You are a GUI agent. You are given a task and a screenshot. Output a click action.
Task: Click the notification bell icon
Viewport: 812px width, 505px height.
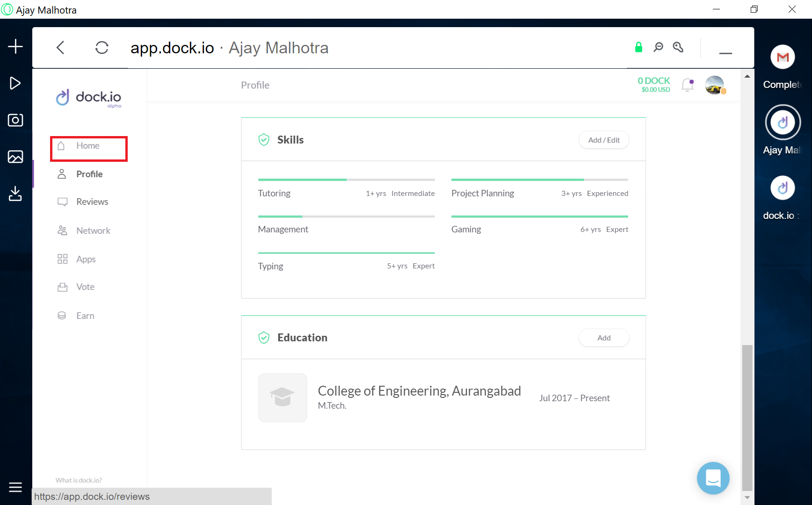click(687, 85)
